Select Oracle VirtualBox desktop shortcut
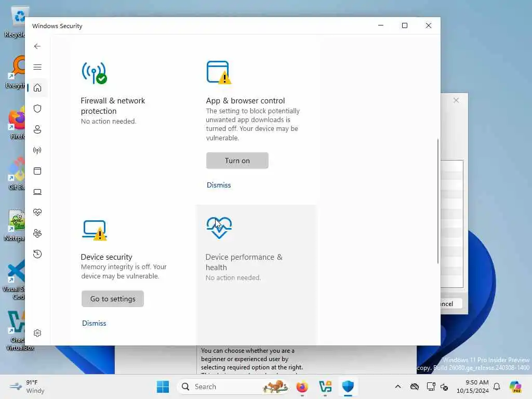The width and height of the screenshot is (532, 399). point(18,331)
